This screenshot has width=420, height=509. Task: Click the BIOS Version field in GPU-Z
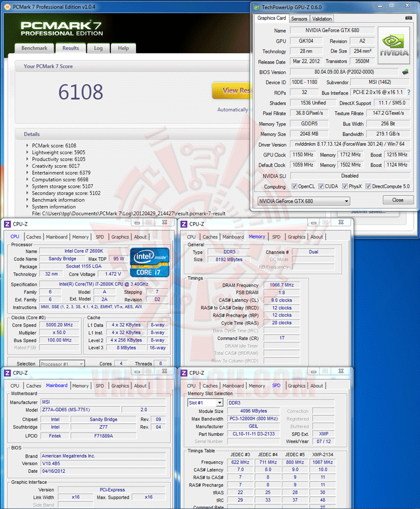(344, 72)
